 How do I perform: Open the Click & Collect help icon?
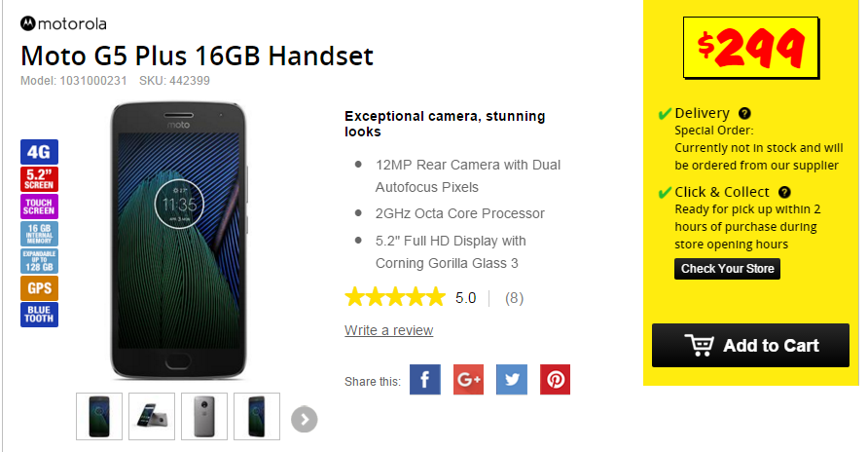coord(784,192)
